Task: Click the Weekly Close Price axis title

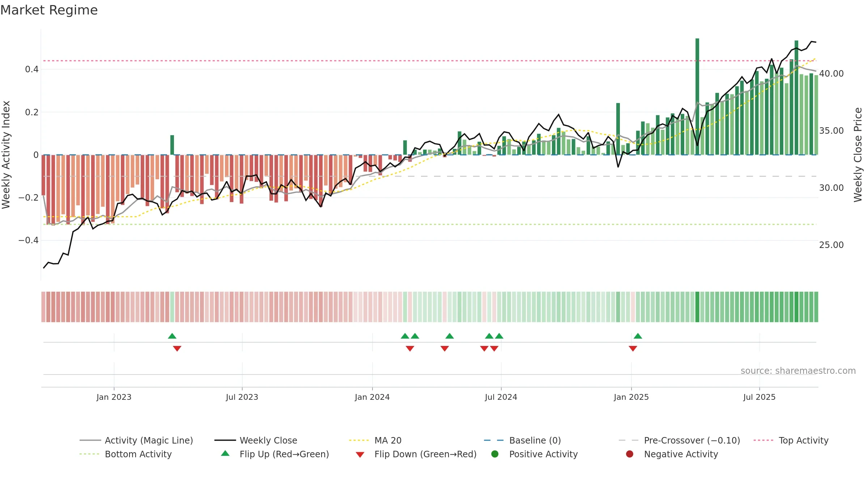Action: tap(858, 155)
